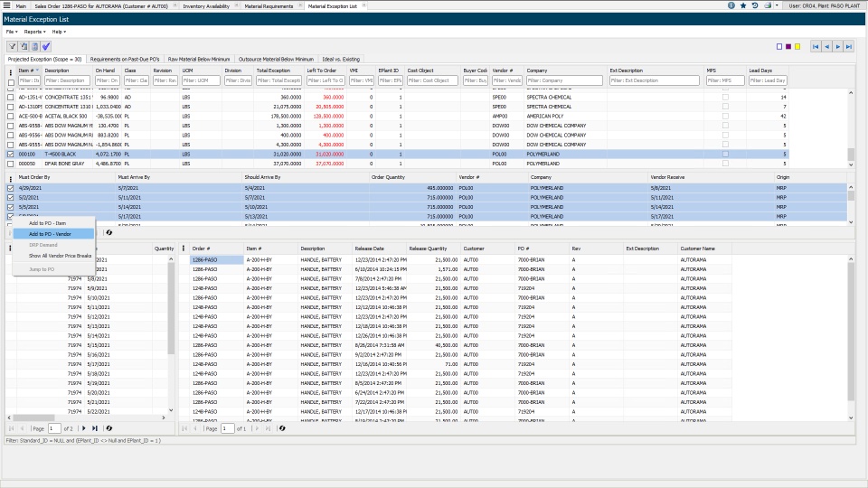Screen dimensions: 868x488
Task: Choose 'Add to PO - Vendor' context menu entry
Action: pos(53,234)
